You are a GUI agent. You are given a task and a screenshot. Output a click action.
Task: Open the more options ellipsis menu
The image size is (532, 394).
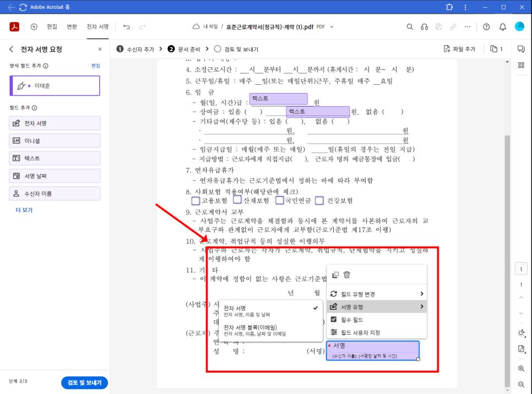click(x=468, y=27)
